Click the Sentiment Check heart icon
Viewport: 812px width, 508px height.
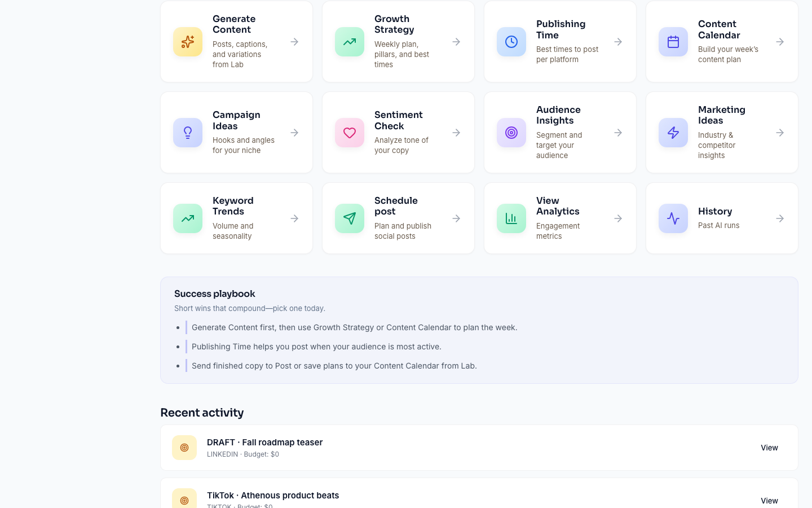350,133
